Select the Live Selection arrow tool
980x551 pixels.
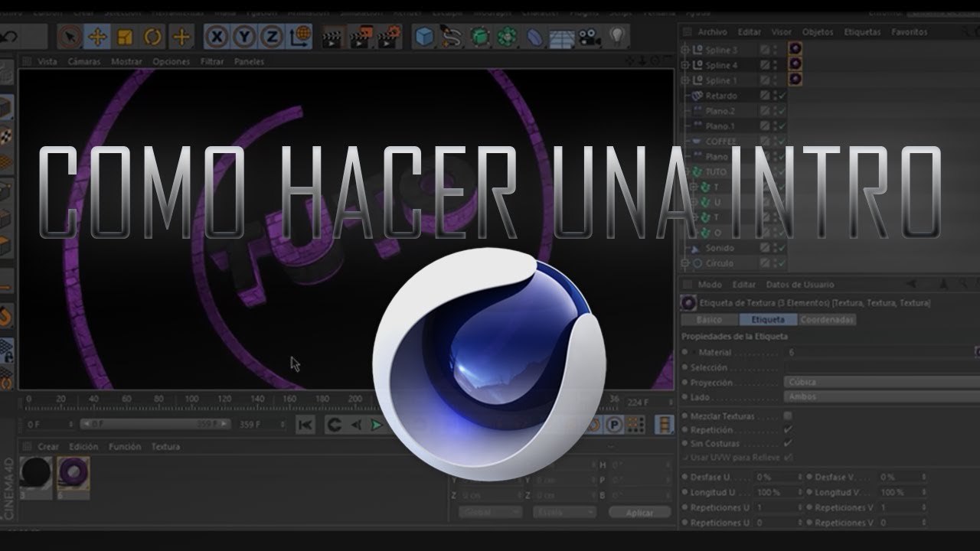point(70,36)
